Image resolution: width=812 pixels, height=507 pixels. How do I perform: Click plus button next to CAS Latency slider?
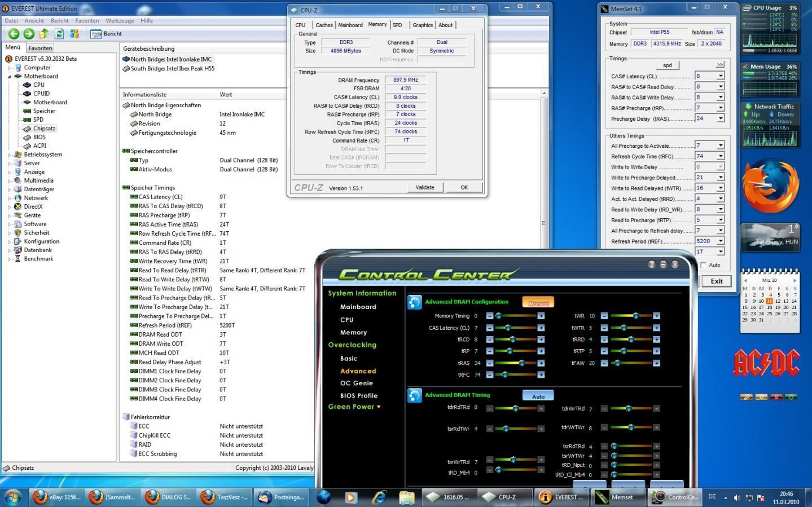coord(541,328)
